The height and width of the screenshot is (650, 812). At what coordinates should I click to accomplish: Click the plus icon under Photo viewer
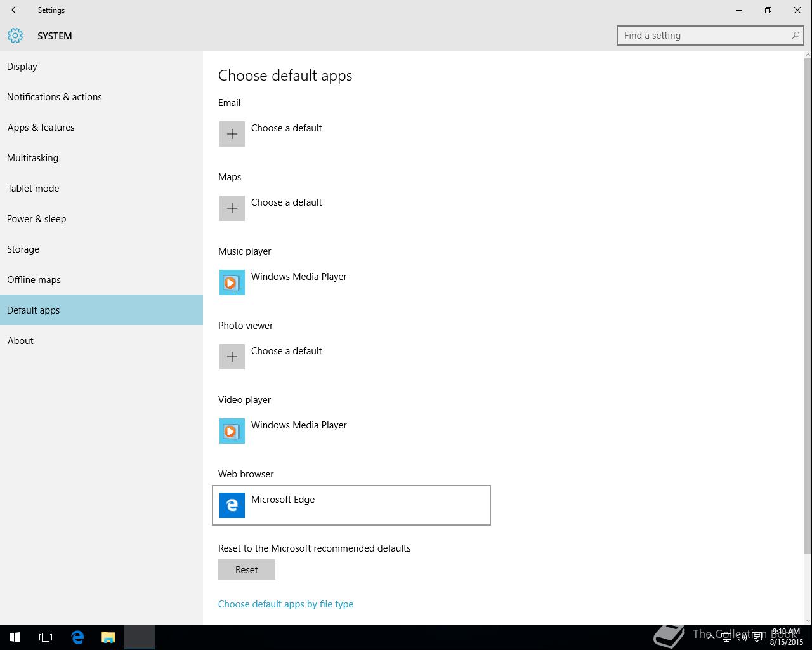(232, 357)
